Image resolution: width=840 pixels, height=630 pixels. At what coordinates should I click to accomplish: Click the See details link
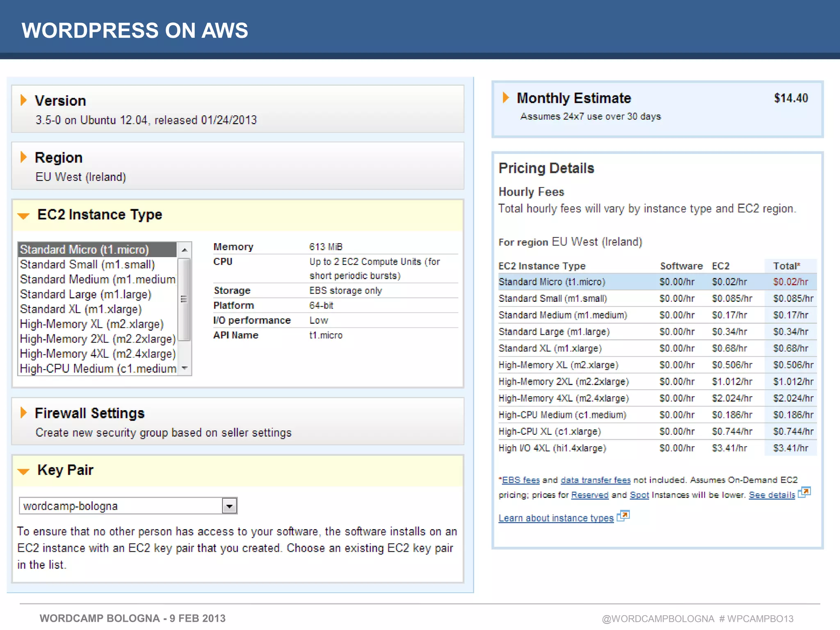pyautogui.click(x=772, y=495)
